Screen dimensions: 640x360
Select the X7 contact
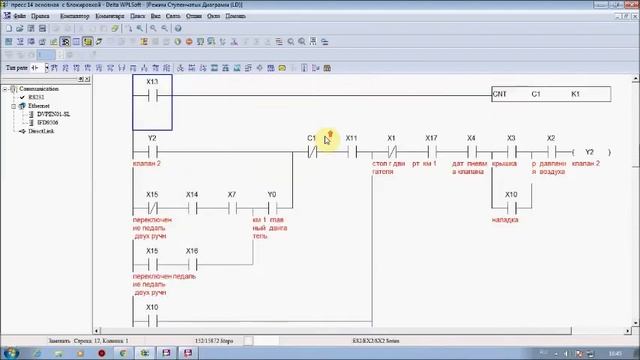(x=232, y=209)
